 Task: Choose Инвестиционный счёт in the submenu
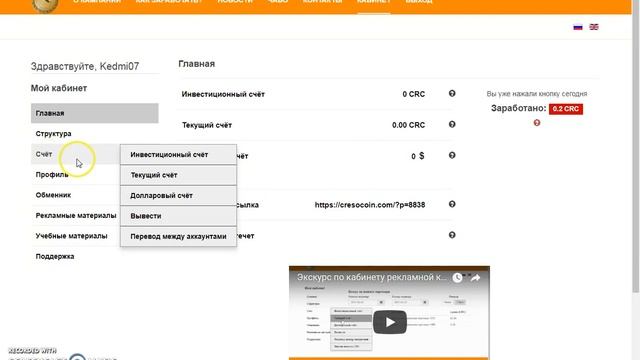[x=178, y=155]
